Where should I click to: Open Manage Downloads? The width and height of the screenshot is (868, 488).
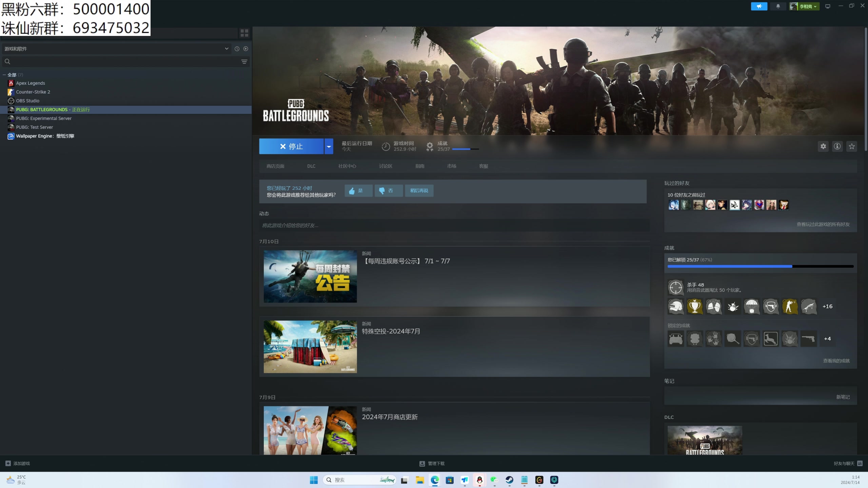point(432,464)
